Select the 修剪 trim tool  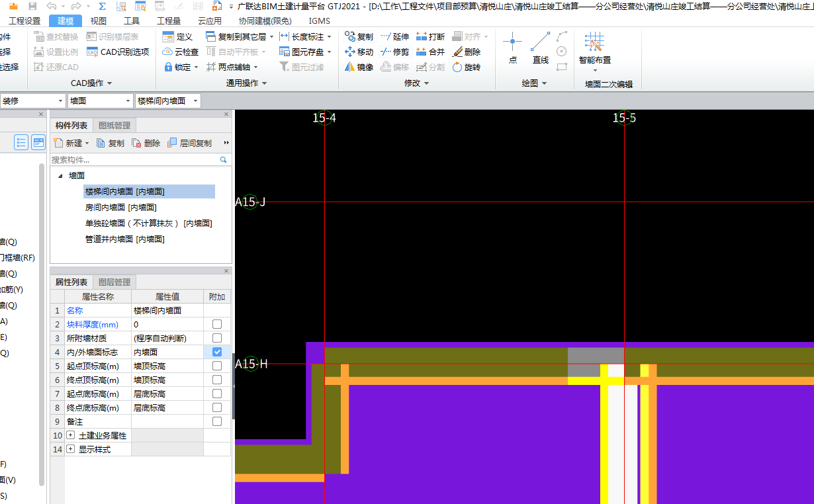394,52
